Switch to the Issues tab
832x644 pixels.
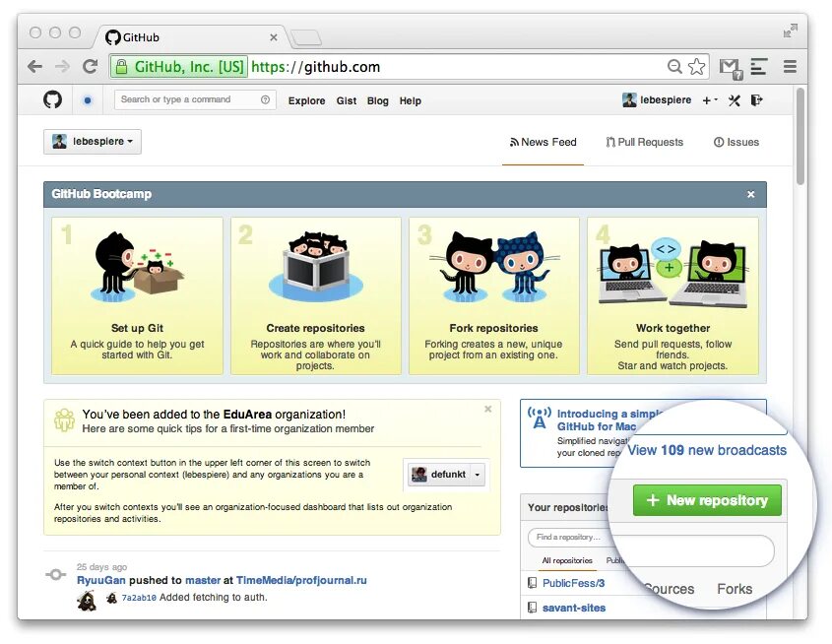[x=736, y=142]
